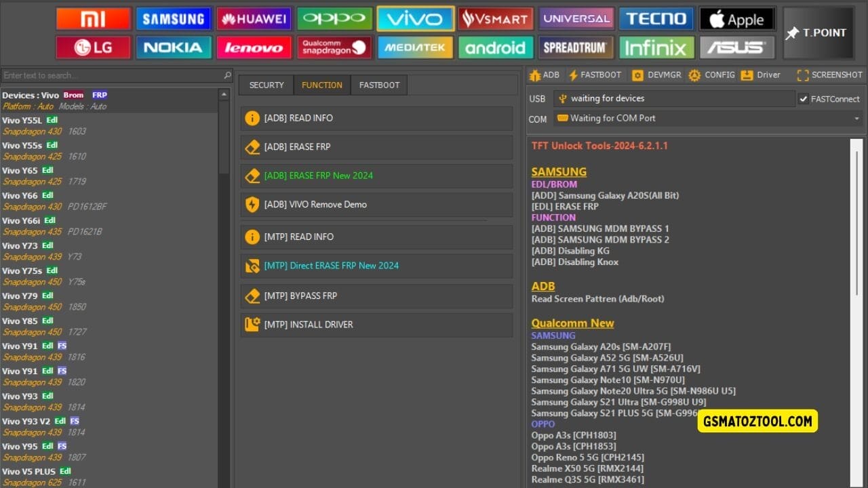Viewport: 868px width, 488px height.
Task: Open the MediaTek brand section
Action: [415, 47]
